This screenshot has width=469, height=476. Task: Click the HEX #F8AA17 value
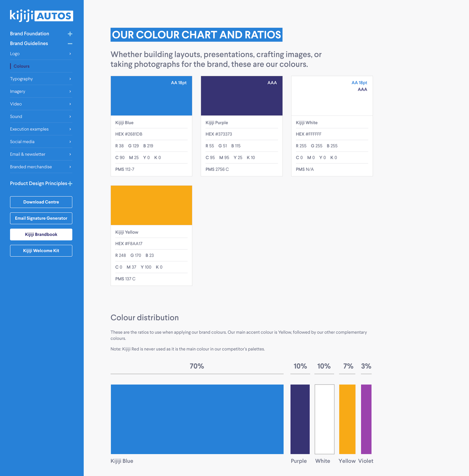(x=129, y=243)
